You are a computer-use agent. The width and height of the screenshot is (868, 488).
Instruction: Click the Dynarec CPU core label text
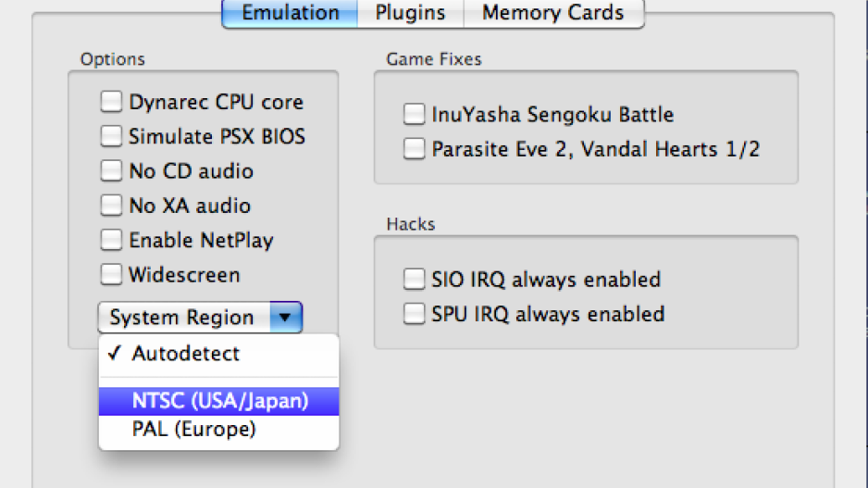pos(216,102)
